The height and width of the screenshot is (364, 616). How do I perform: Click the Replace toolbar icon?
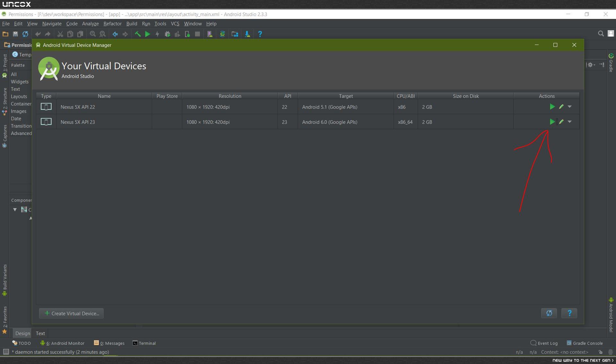(103, 34)
